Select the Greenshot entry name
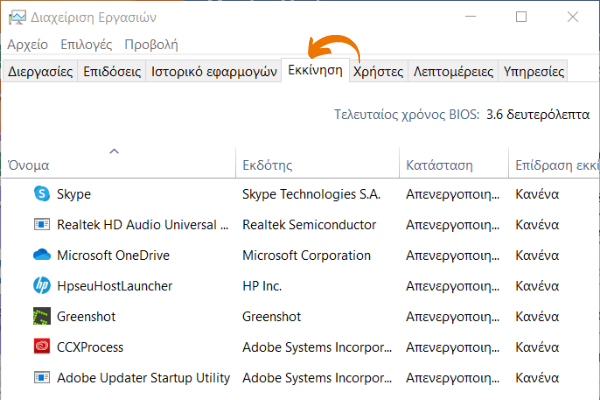The width and height of the screenshot is (600, 400). (86, 317)
